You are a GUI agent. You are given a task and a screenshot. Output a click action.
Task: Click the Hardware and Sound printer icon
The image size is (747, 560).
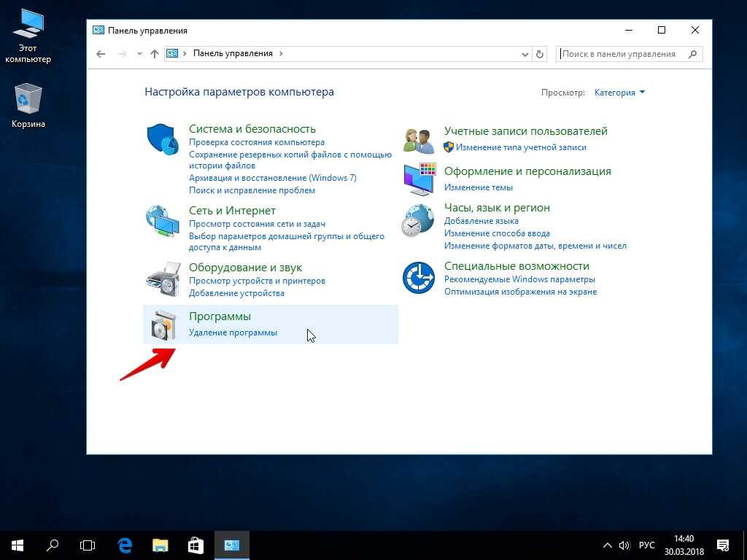(162, 278)
